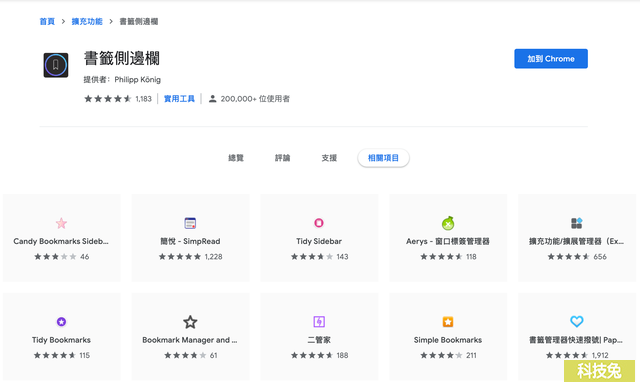Click the 書籤管理器快速撥號| Pap... title

[x=576, y=340]
